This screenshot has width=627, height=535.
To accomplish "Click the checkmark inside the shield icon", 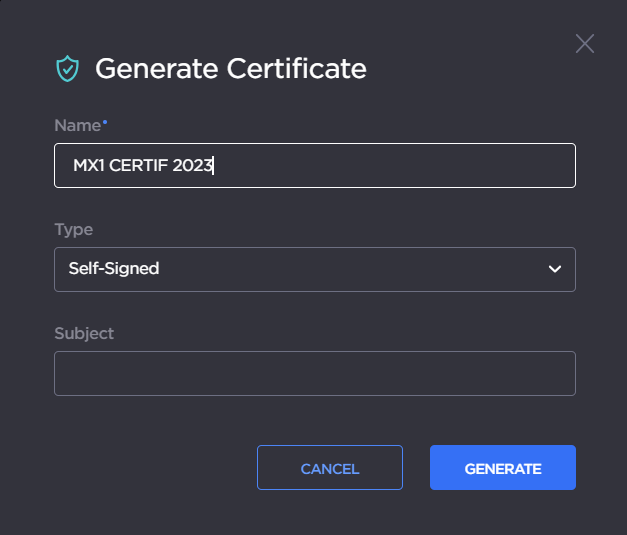I will click(67, 69).
